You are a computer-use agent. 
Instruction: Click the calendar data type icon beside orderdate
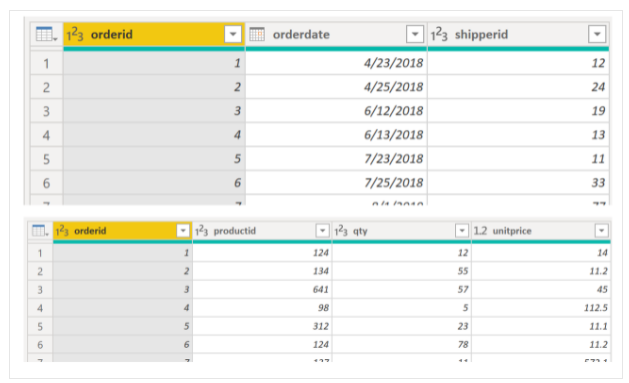257,34
